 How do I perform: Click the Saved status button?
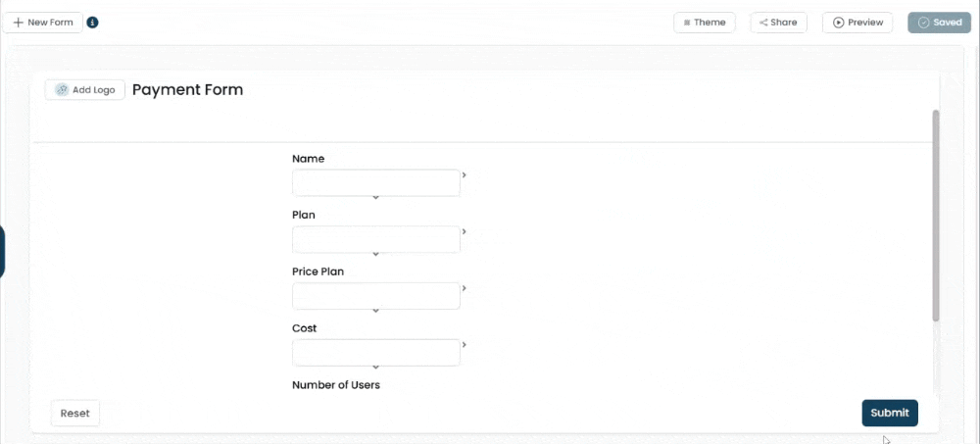pos(939,23)
